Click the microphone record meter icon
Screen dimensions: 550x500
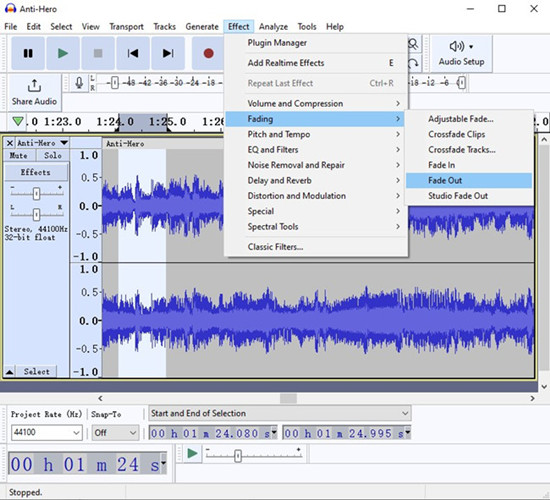tap(79, 83)
